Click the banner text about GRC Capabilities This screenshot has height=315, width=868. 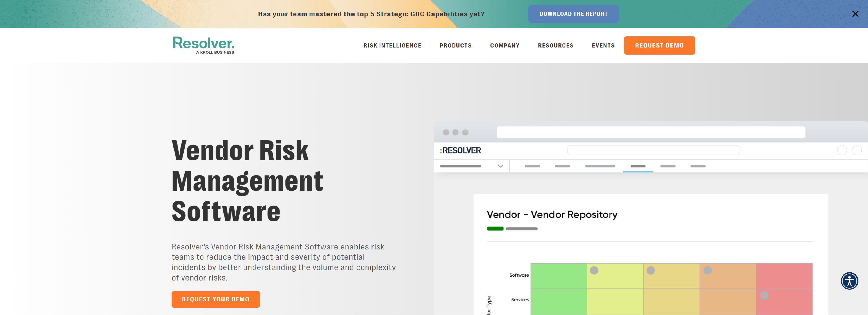pyautogui.click(x=371, y=14)
